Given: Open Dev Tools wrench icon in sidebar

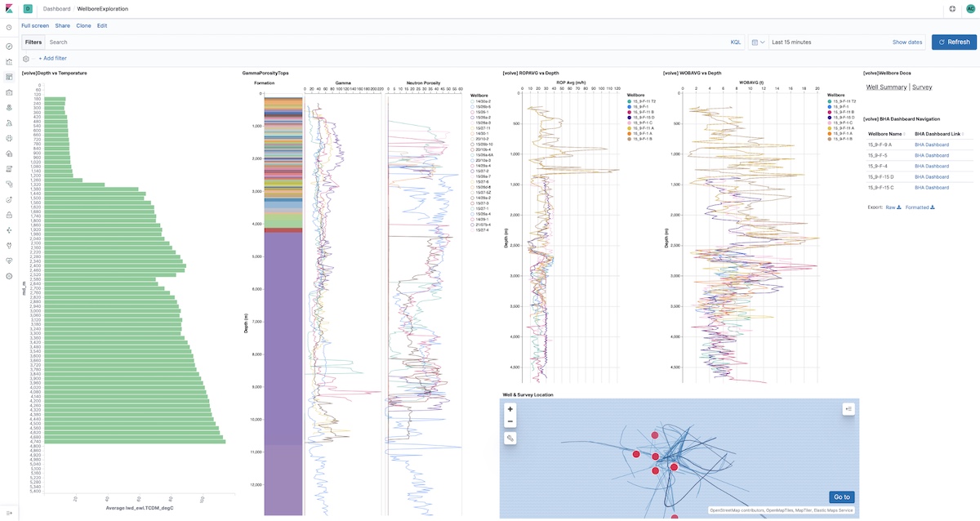Looking at the screenshot, I should (9, 245).
